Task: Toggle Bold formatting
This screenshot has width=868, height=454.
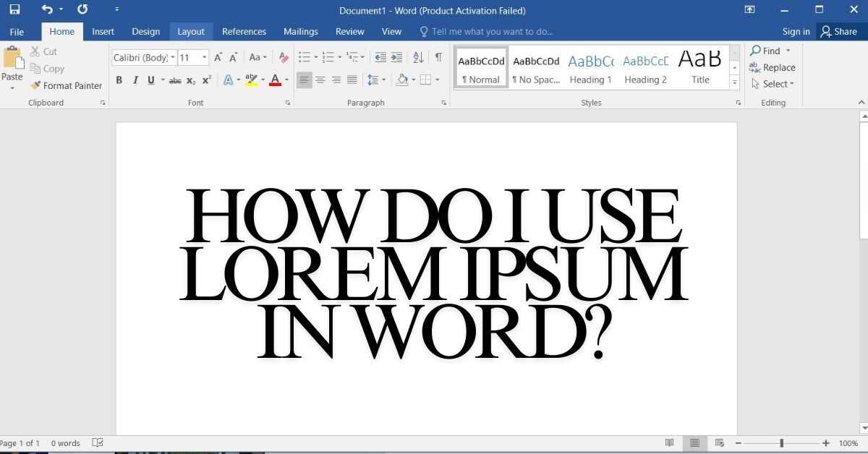Action: tap(119, 80)
